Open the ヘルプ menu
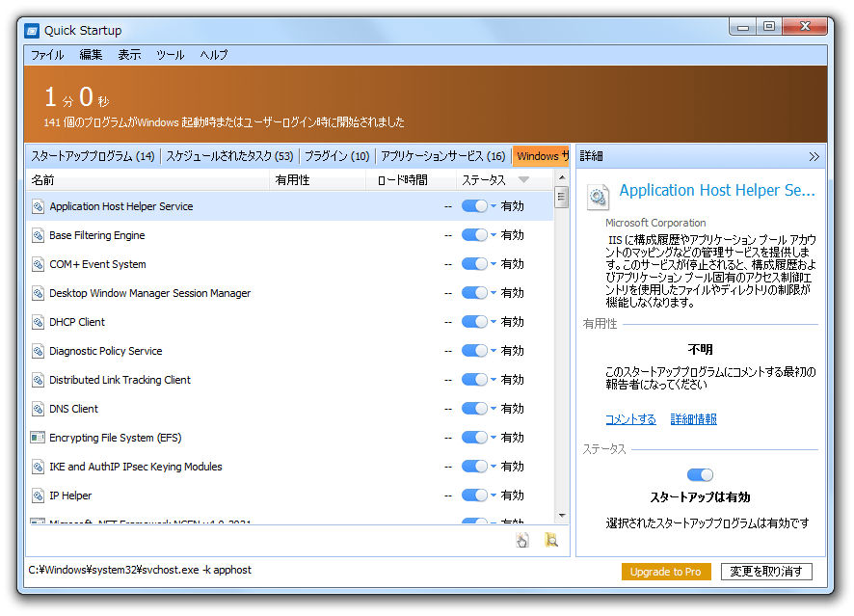 pyautogui.click(x=214, y=55)
